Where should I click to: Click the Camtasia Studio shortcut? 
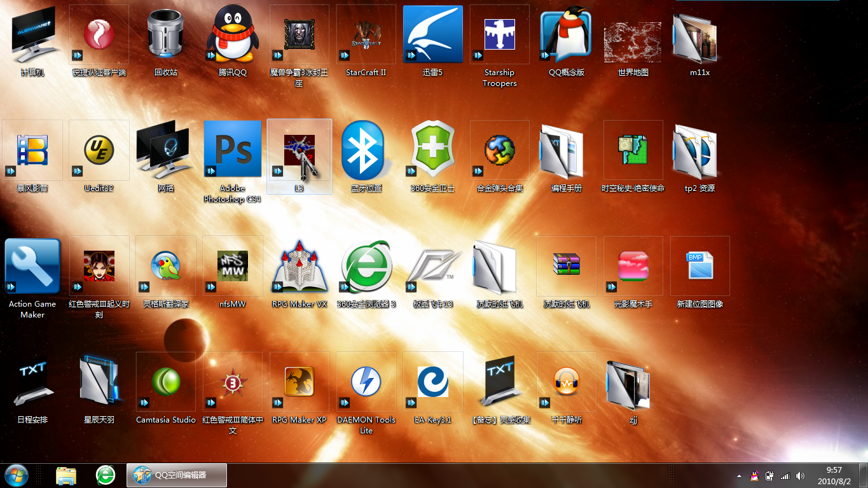(x=166, y=382)
